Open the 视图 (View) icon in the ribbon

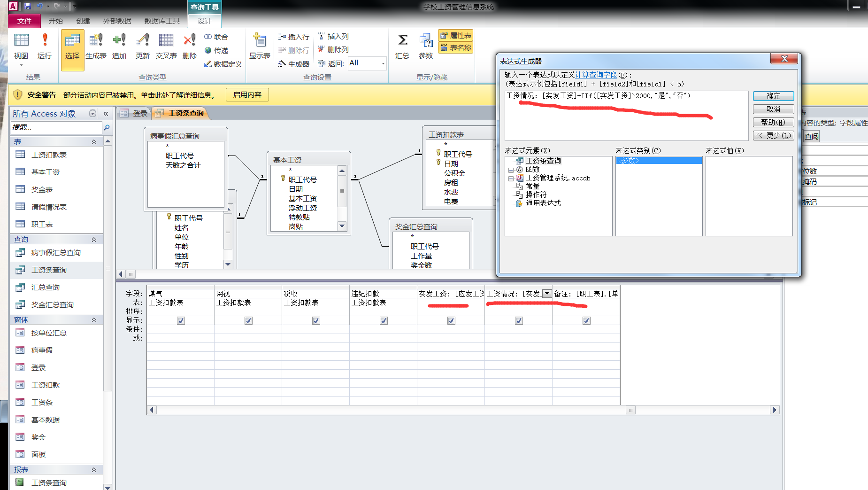21,47
